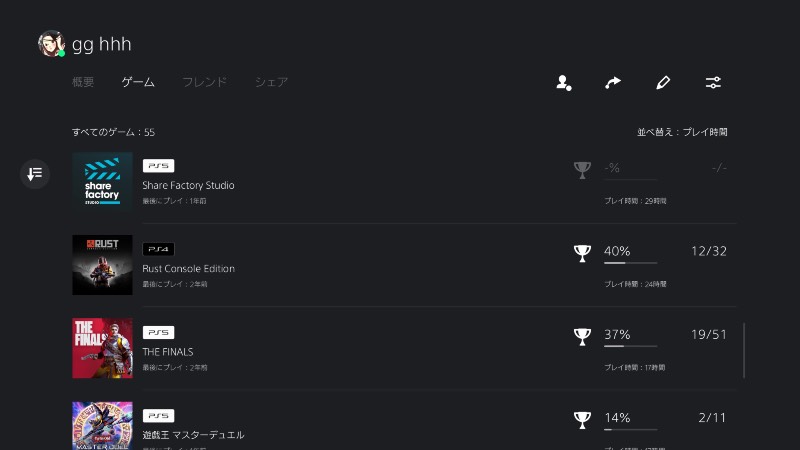Go to the シェア tab
The image size is (800, 450).
click(x=271, y=82)
